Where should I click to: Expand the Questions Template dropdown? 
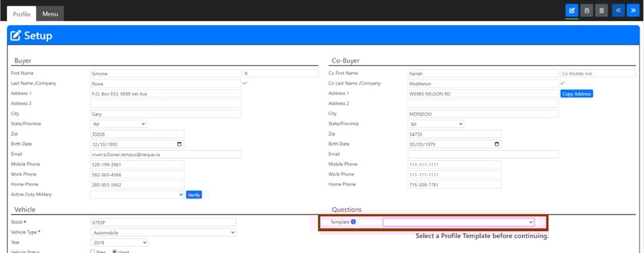tap(459, 222)
